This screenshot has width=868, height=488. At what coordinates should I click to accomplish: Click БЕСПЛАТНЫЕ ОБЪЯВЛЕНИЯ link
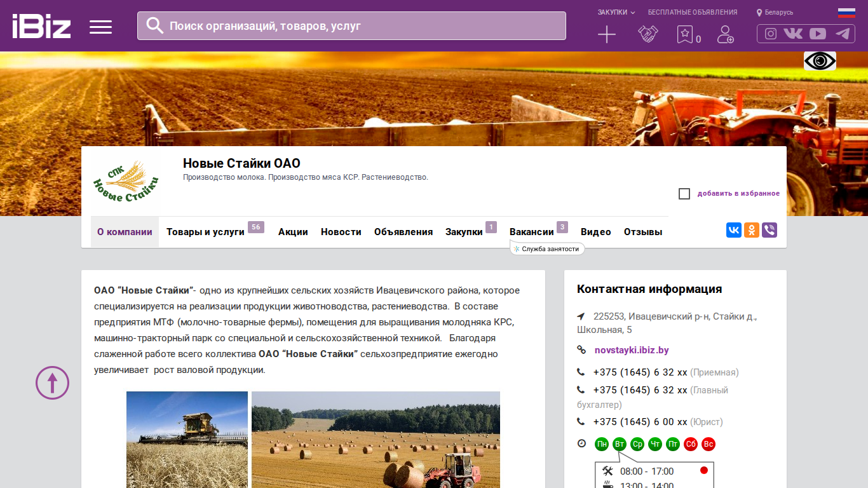pos(693,12)
